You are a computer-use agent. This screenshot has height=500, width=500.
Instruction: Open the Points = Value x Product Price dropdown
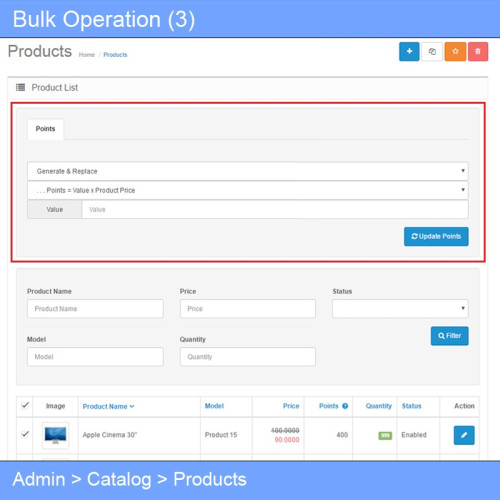[x=248, y=190]
